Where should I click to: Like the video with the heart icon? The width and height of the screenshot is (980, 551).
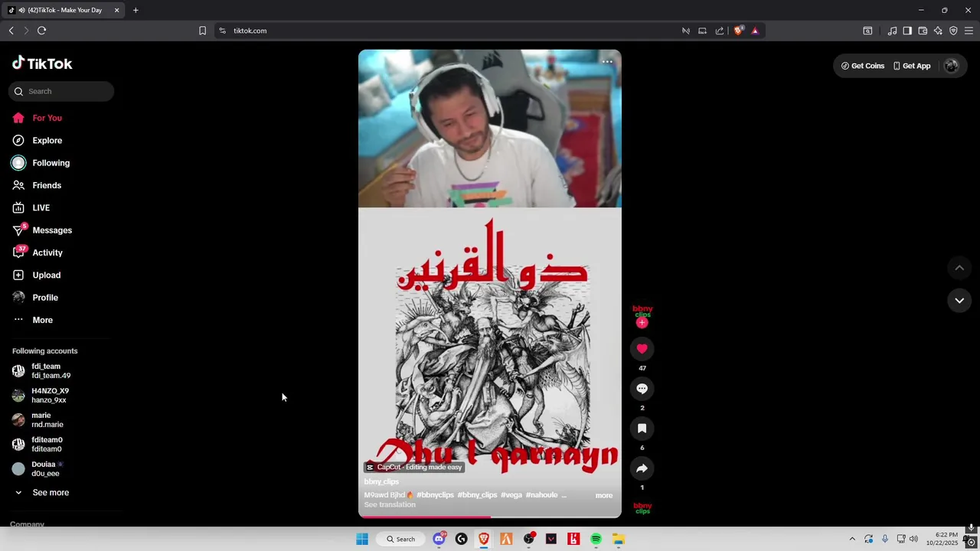coord(642,349)
